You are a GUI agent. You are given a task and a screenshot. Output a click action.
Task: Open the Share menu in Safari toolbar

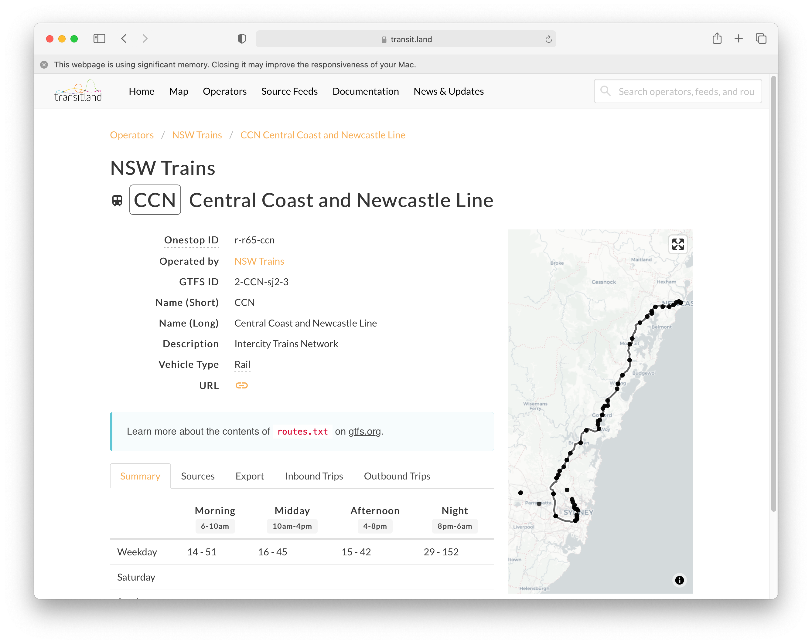click(x=717, y=39)
